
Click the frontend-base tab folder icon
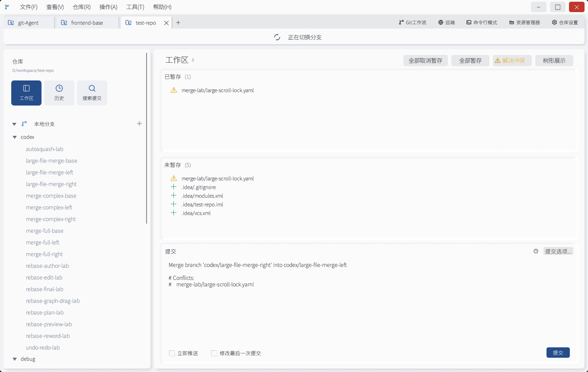tap(64, 22)
